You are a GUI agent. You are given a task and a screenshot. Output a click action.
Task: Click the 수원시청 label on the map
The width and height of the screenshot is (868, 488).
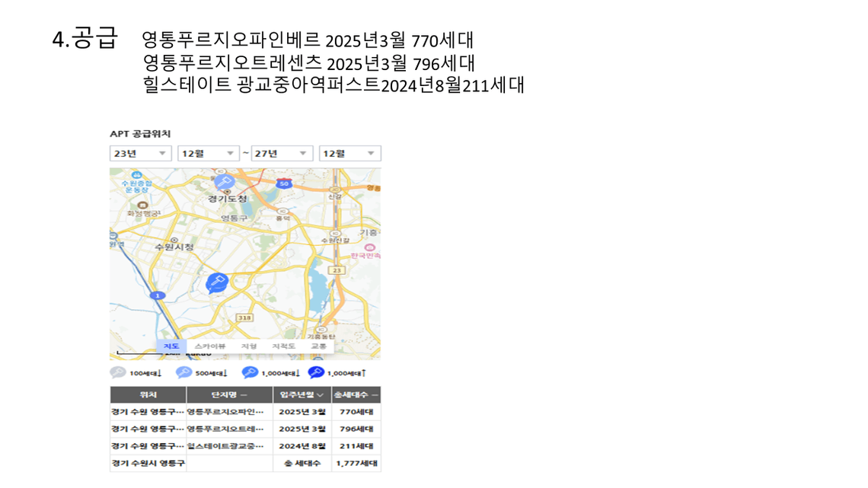point(174,247)
